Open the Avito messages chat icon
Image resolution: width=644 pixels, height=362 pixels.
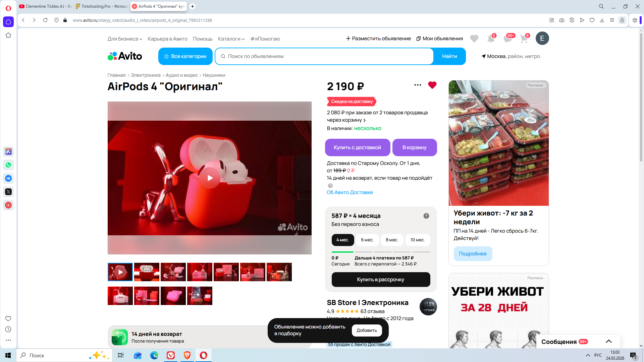[507, 39]
